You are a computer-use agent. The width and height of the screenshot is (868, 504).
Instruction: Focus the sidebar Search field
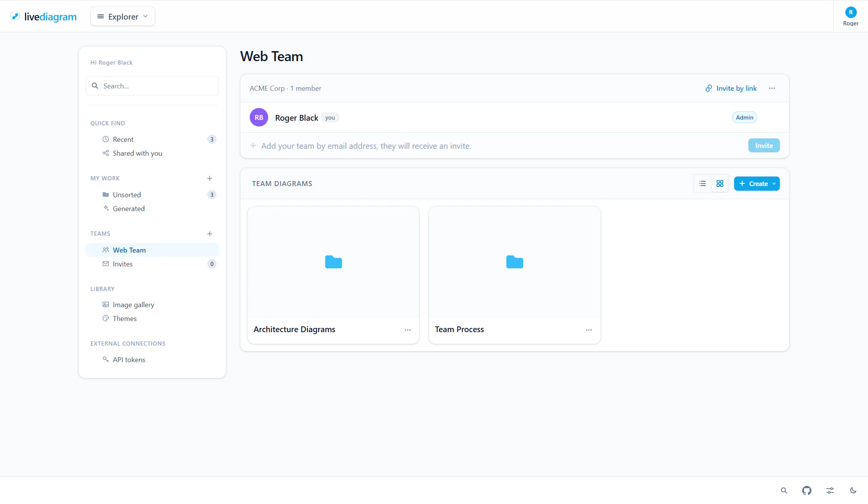[x=152, y=86]
